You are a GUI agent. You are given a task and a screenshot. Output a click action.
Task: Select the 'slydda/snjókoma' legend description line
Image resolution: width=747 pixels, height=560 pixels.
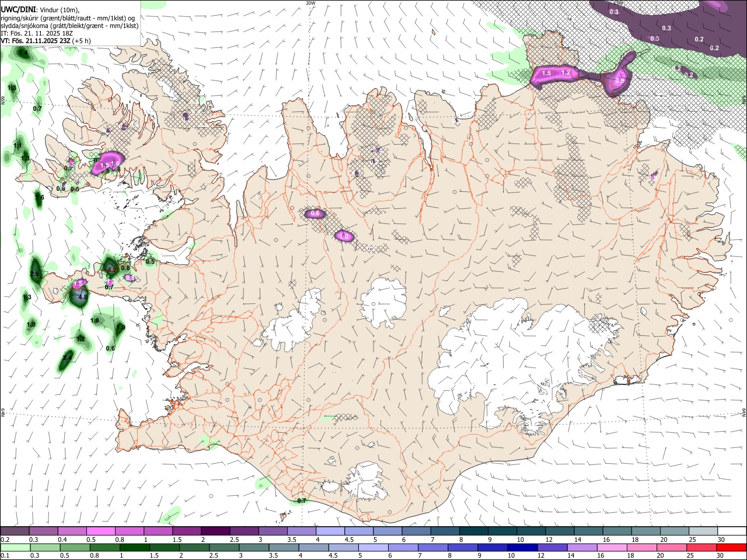click(x=69, y=26)
